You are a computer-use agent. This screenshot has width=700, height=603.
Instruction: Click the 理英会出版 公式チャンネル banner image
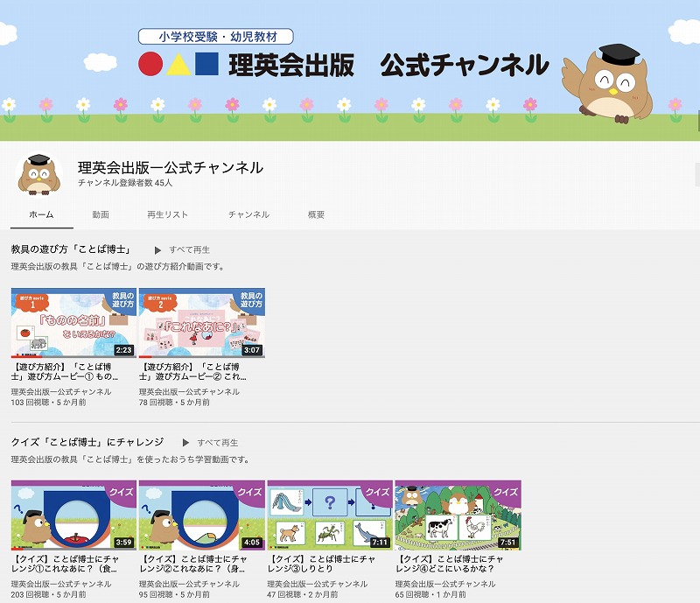tap(350, 71)
